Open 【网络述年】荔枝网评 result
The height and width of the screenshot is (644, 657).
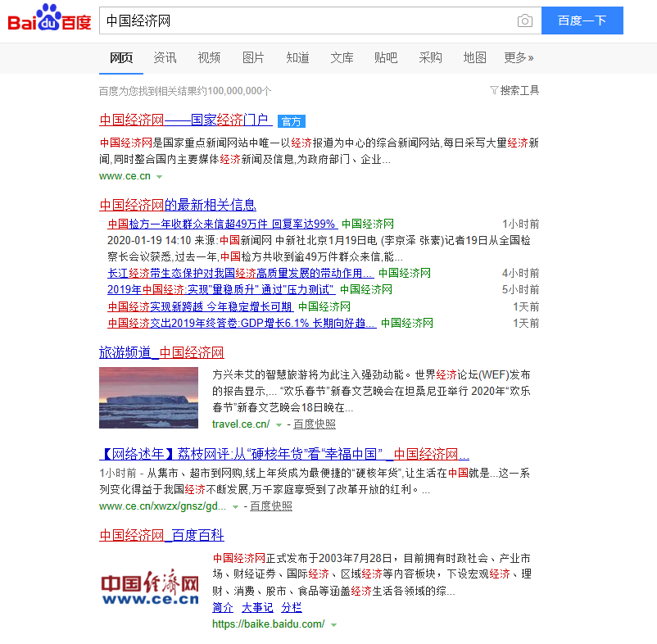(284, 454)
